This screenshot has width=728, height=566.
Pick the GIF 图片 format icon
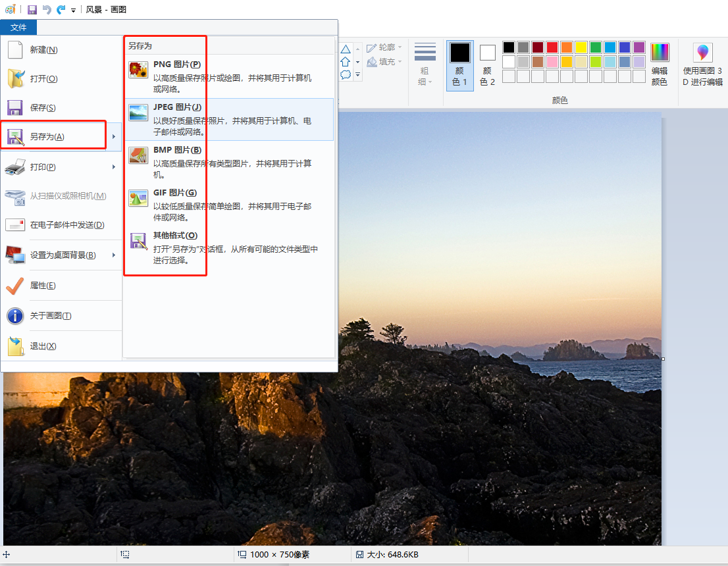138,198
